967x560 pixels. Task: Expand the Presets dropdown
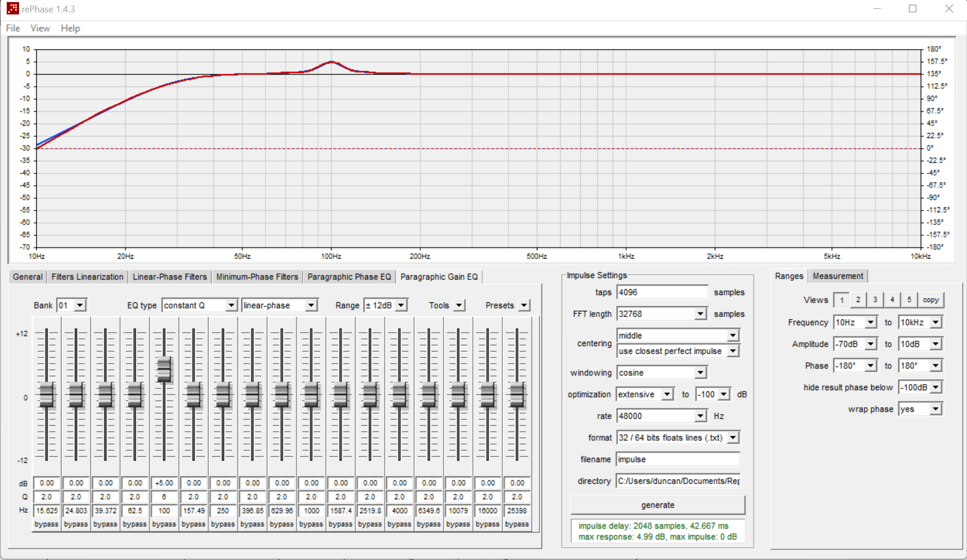click(524, 305)
